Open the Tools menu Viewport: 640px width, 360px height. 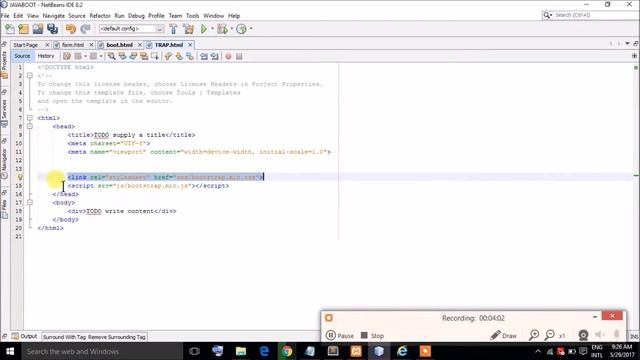coord(192,16)
